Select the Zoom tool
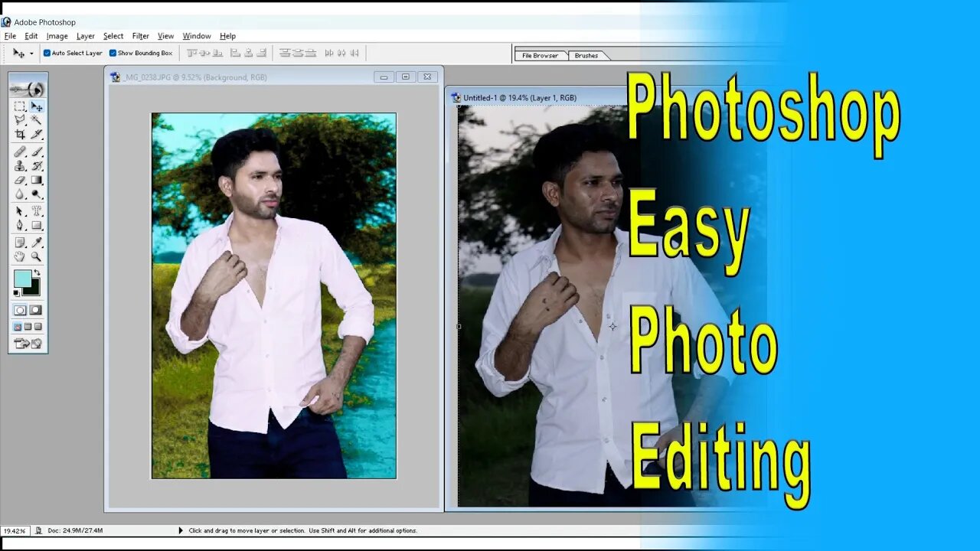This screenshot has height=551, width=980. pyautogui.click(x=36, y=256)
